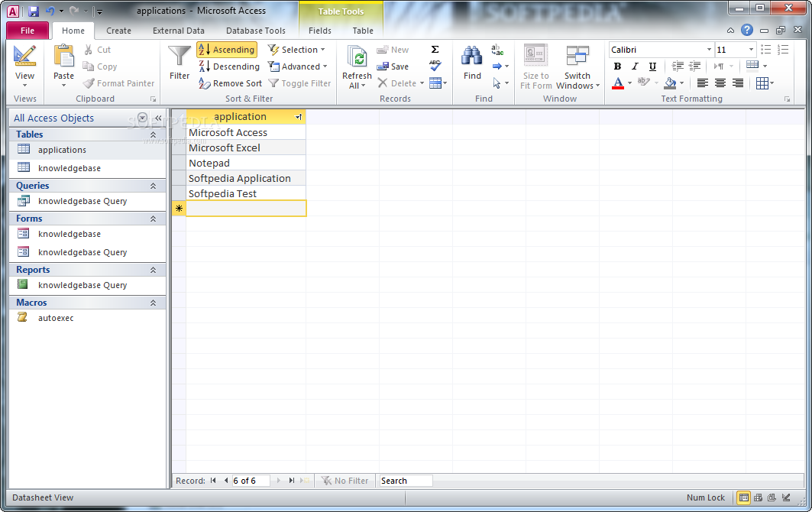Save the database via quick access floppy
This screenshot has width=812, height=512.
(x=34, y=11)
